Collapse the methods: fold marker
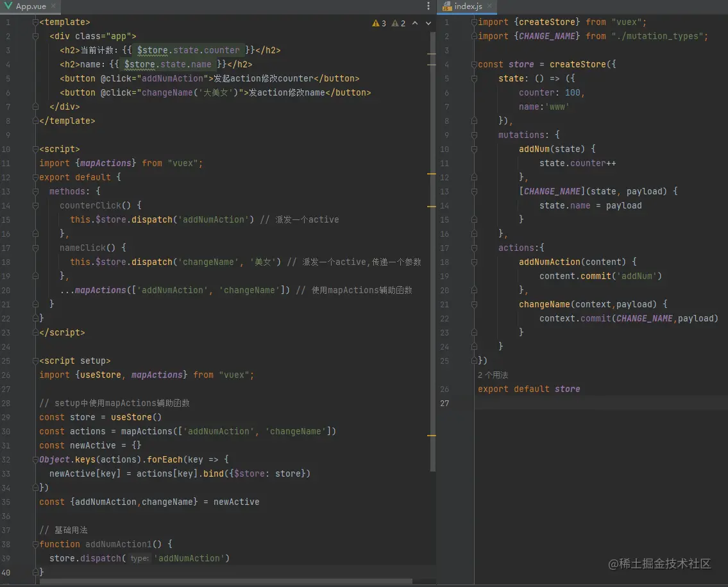 pos(35,191)
